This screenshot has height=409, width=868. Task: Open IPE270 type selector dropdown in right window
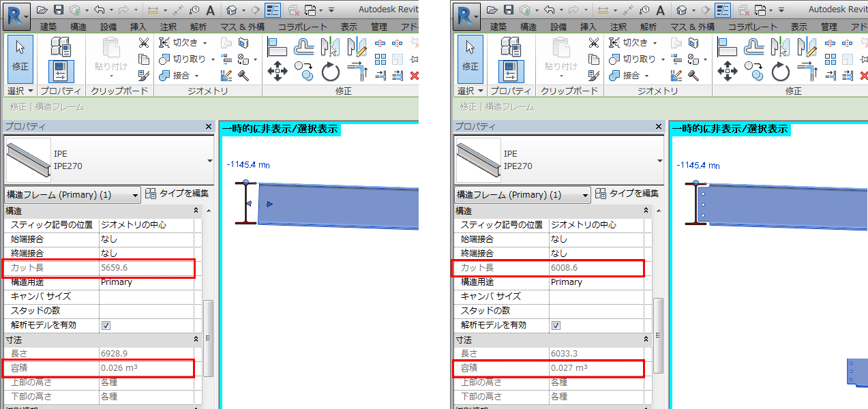pyautogui.click(x=660, y=161)
